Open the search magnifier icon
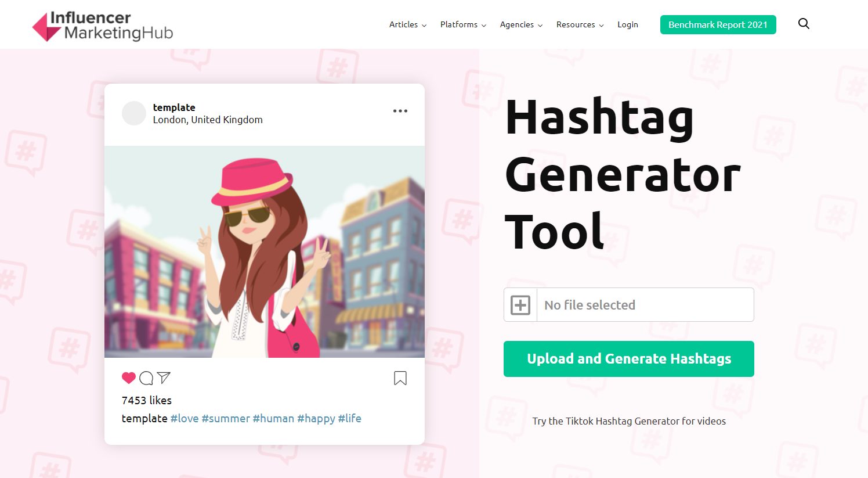Image resolution: width=868 pixels, height=478 pixels. (804, 24)
